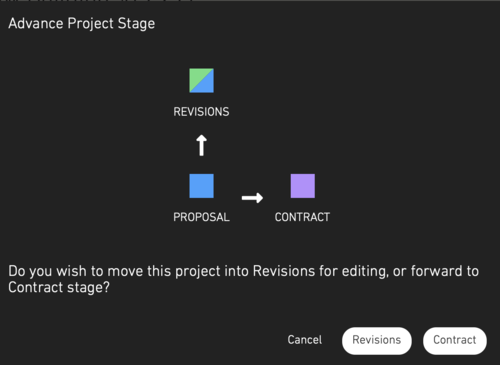Move the project into Revisions with the button

click(377, 341)
